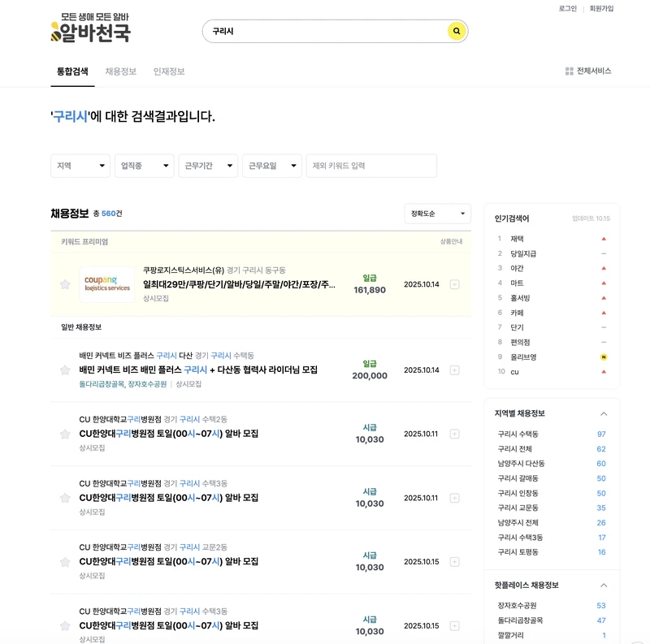Star the CU 수택3동 listing dated 2025.10.15

65,626
